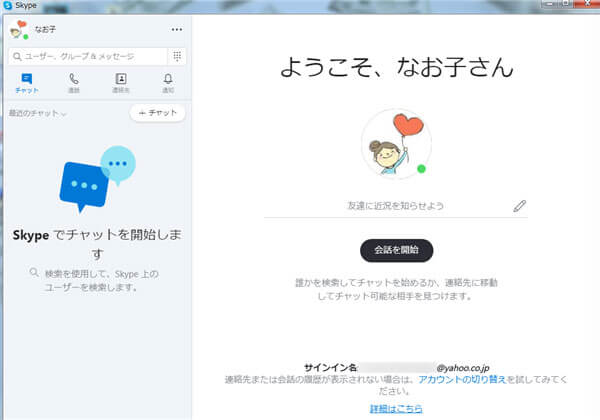
Task: Click the large profile picture with heart balloon
Action: click(x=396, y=143)
